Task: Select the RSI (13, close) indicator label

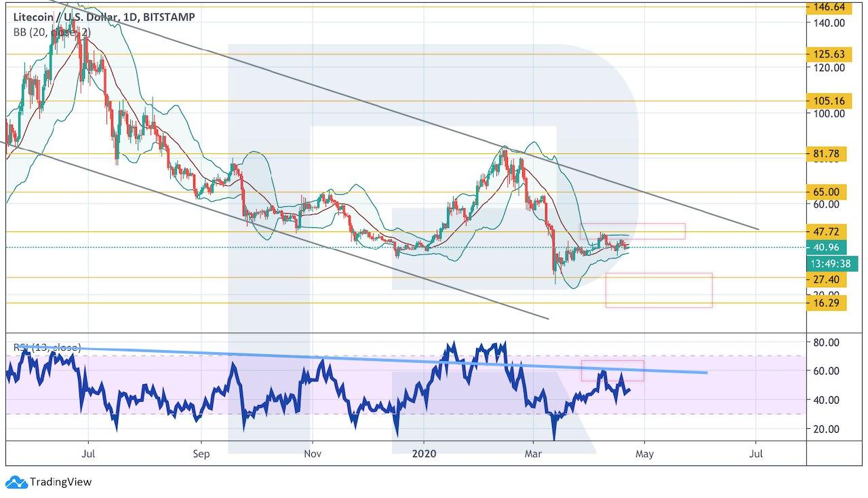Action: (x=47, y=347)
